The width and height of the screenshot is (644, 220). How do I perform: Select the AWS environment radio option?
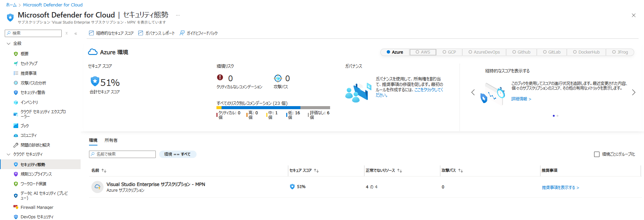(423, 52)
